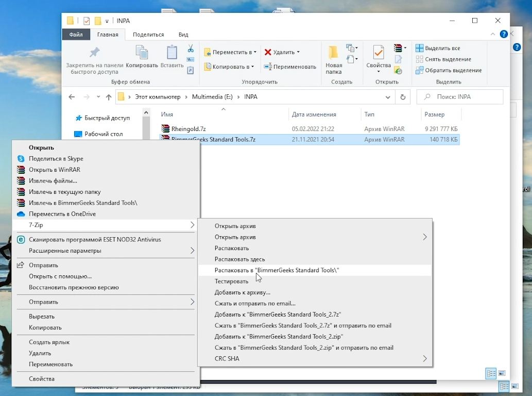Click the scissors Cut icon

click(x=191, y=48)
